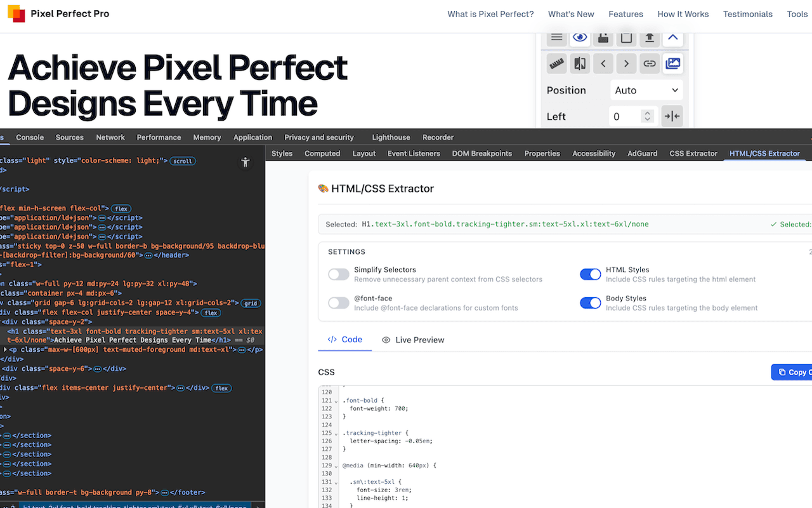Switch to the Code tab

pos(345,340)
